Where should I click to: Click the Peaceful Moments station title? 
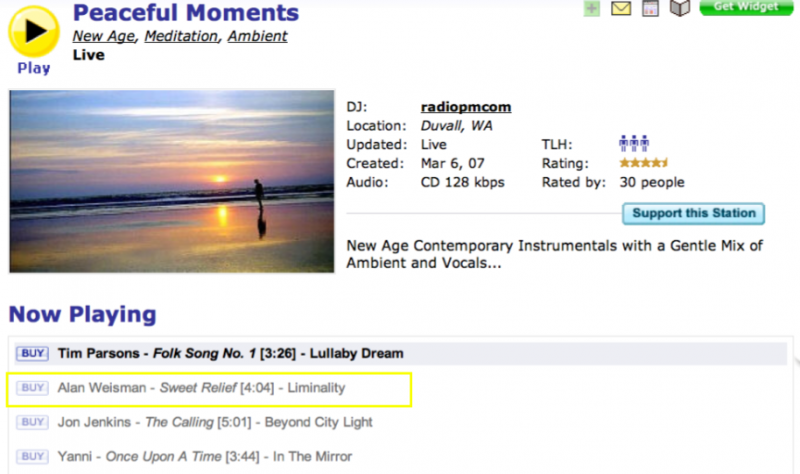tap(186, 13)
